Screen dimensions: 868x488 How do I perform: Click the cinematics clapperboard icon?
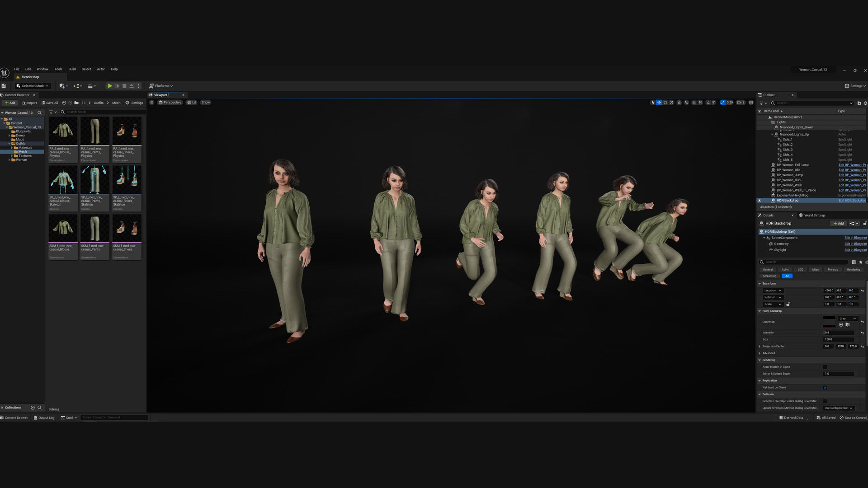tap(90, 86)
